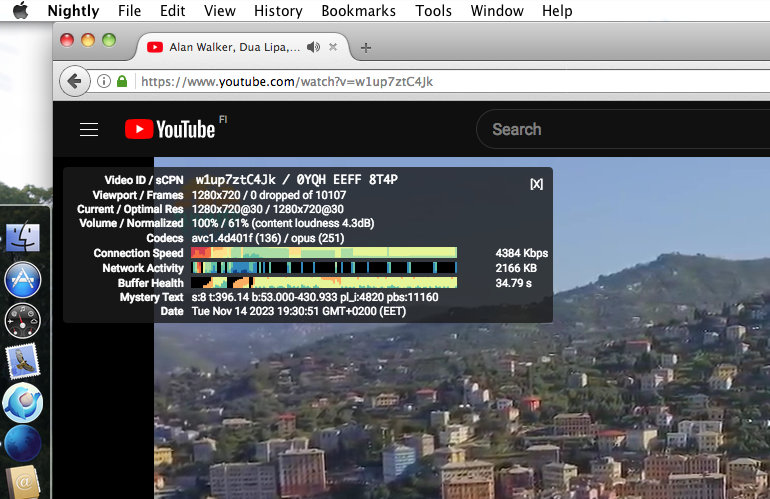Click the Mystery Text value line
Image resolution: width=770 pixels, height=499 pixels.
315,297
